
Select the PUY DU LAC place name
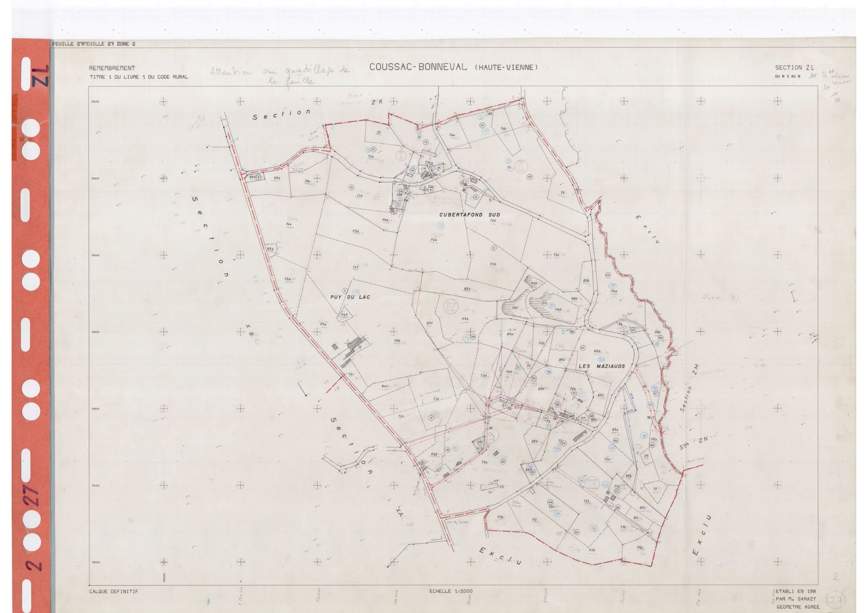click(x=350, y=297)
